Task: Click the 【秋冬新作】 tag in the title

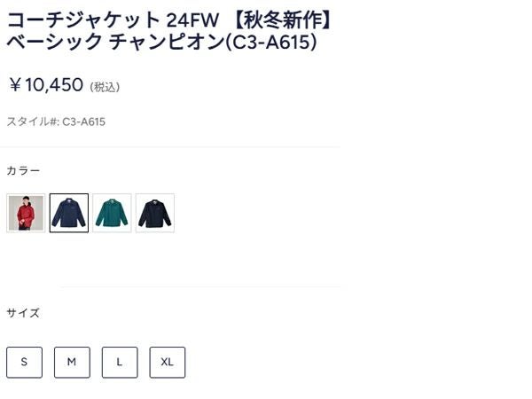Action: (x=284, y=20)
